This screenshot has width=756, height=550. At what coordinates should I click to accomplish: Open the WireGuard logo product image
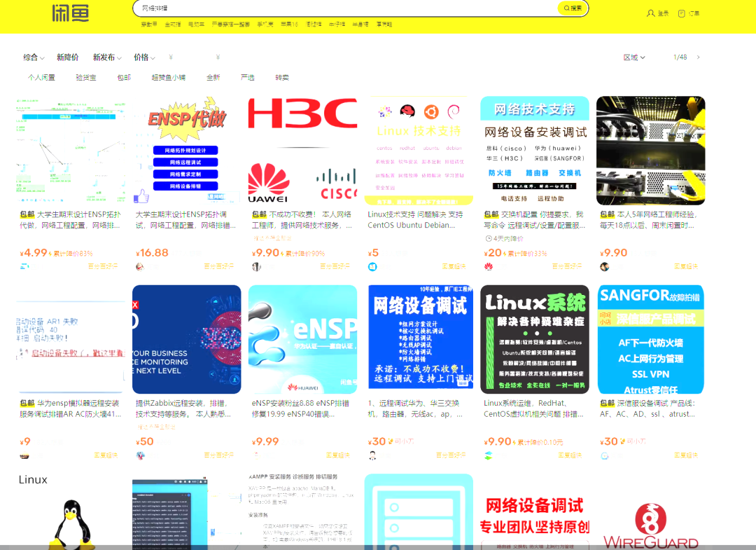[651, 512]
